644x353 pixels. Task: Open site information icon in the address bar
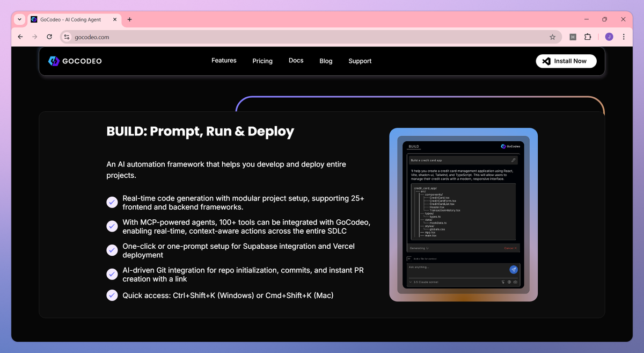[x=67, y=37]
